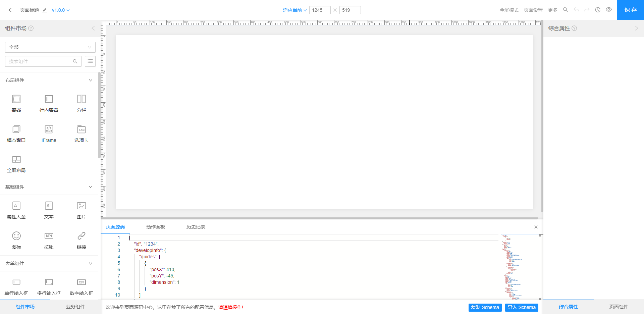The height and width of the screenshot is (314, 644).
Task: Switch to the 业务组件 bottom tab
Action: pyautogui.click(x=75, y=307)
